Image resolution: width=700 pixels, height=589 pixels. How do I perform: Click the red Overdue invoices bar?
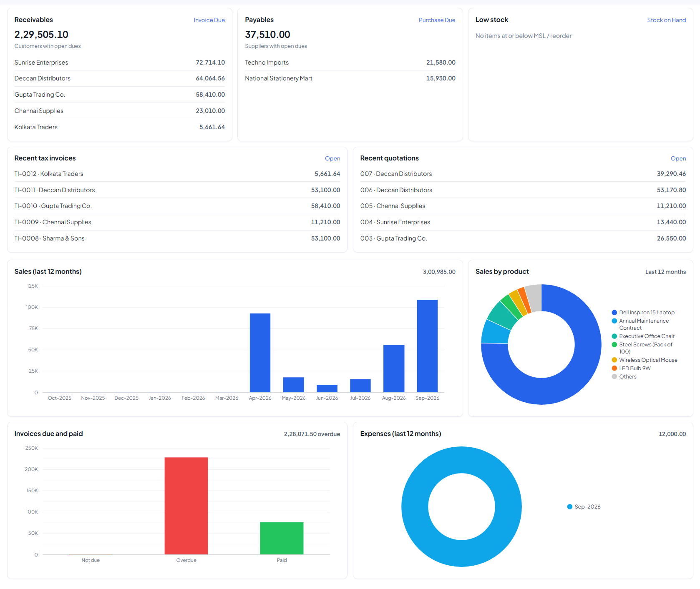186,506
